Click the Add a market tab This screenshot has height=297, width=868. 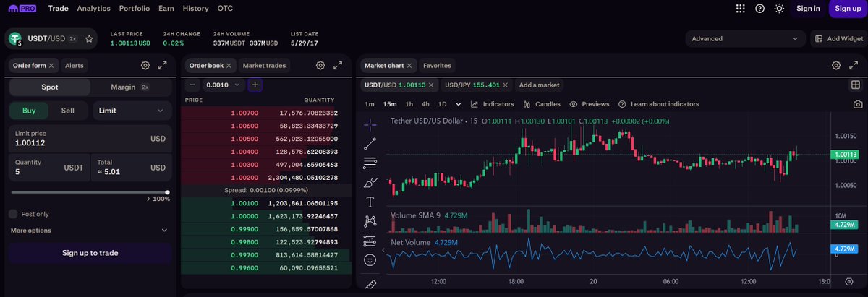540,85
